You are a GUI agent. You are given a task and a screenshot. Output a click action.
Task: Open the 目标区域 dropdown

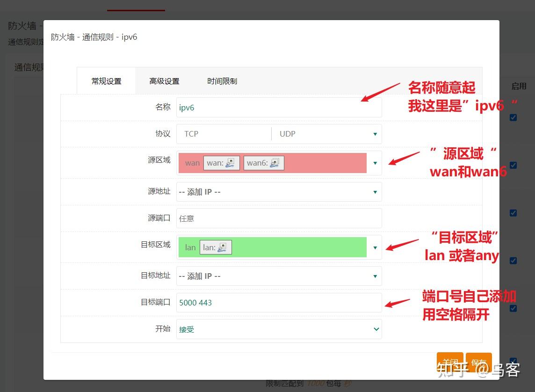point(375,247)
